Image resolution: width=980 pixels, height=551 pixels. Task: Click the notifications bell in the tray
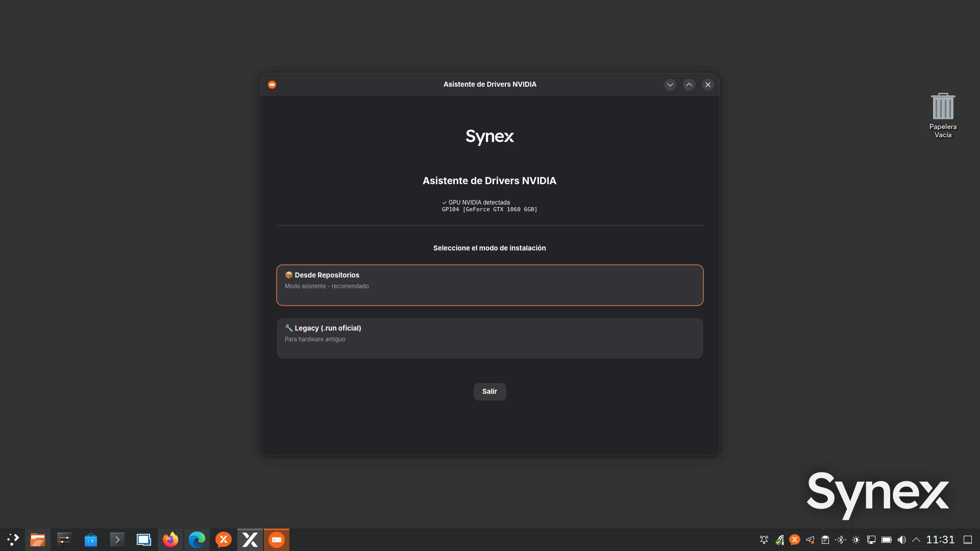[x=764, y=539]
